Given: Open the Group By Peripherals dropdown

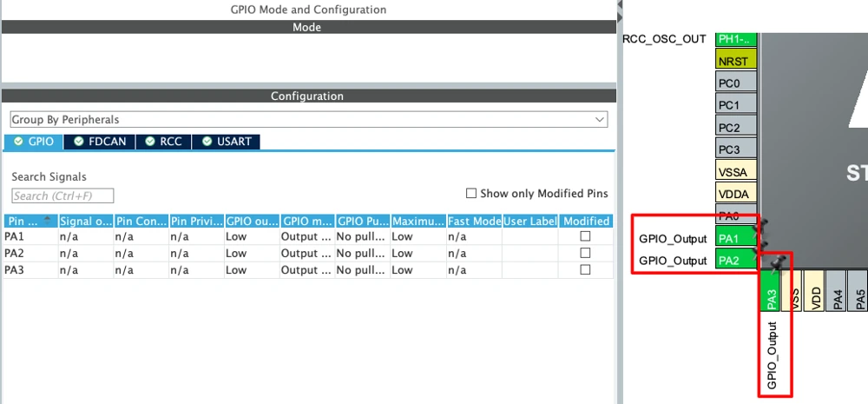Looking at the screenshot, I should point(308,120).
